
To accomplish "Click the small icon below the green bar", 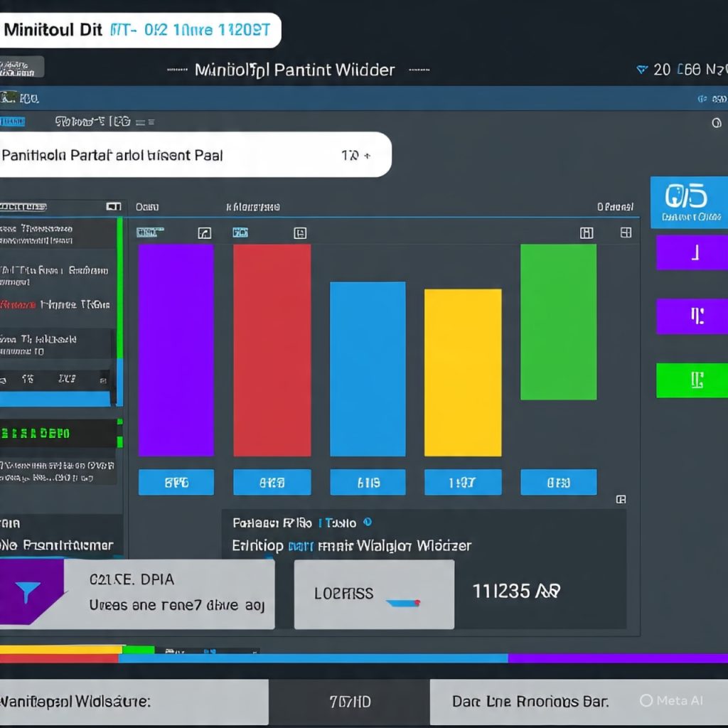I will click(x=621, y=499).
